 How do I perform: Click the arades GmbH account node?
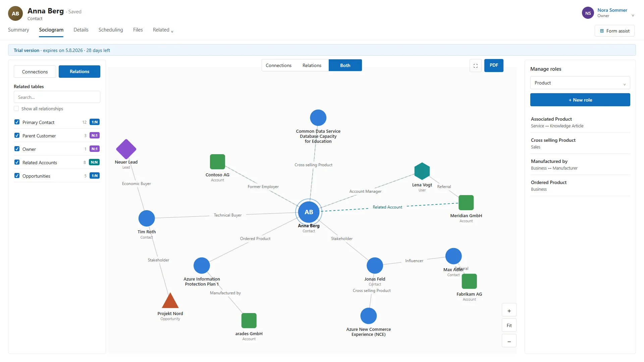point(249,320)
